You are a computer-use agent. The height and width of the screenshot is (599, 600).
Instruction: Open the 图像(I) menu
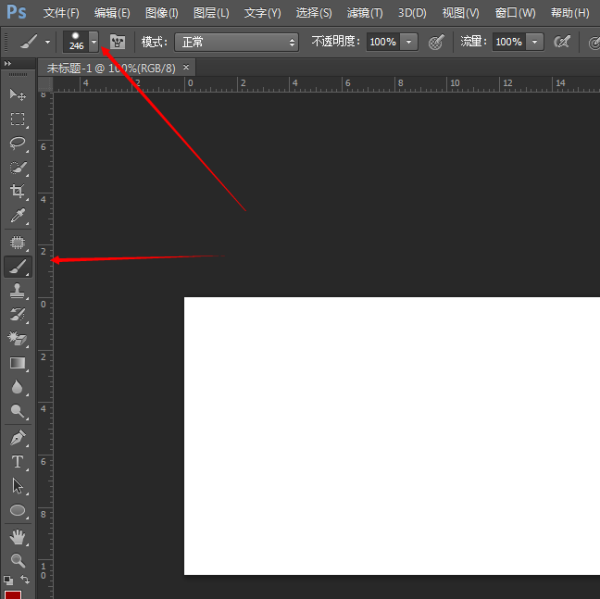coord(162,13)
